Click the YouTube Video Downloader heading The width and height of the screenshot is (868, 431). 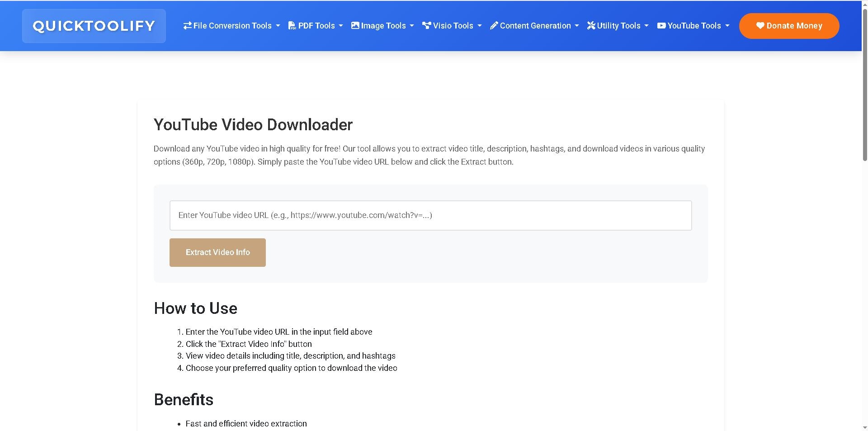(x=253, y=125)
